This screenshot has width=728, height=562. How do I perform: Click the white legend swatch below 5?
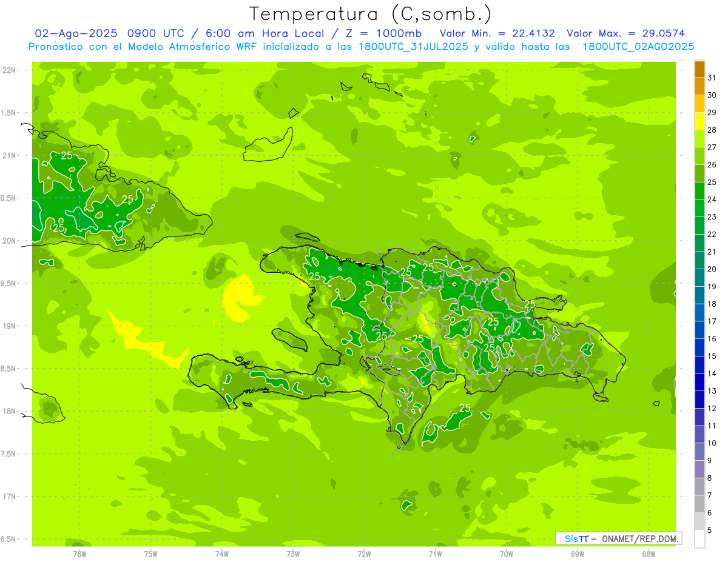(699, 539)
